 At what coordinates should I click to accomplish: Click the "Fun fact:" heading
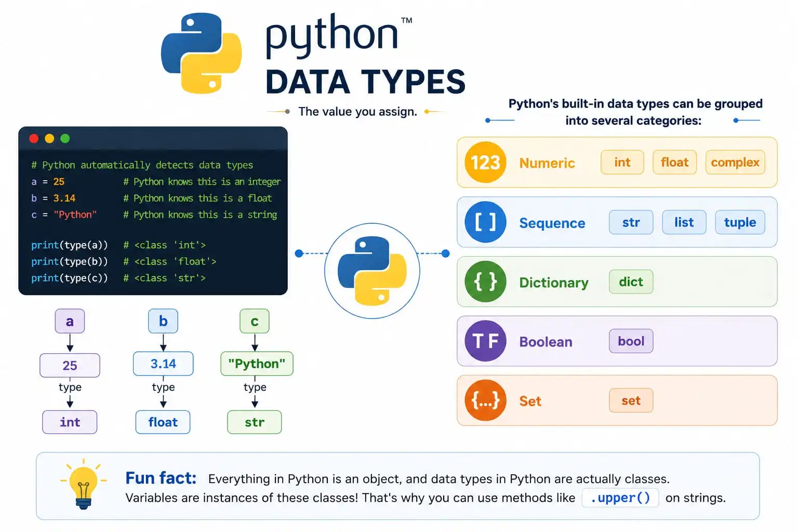pyautogui.click(x=161, y=478)
